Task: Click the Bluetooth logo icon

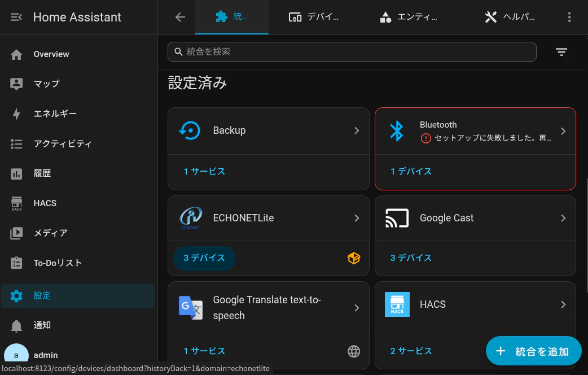Action: tap(396, 131)
